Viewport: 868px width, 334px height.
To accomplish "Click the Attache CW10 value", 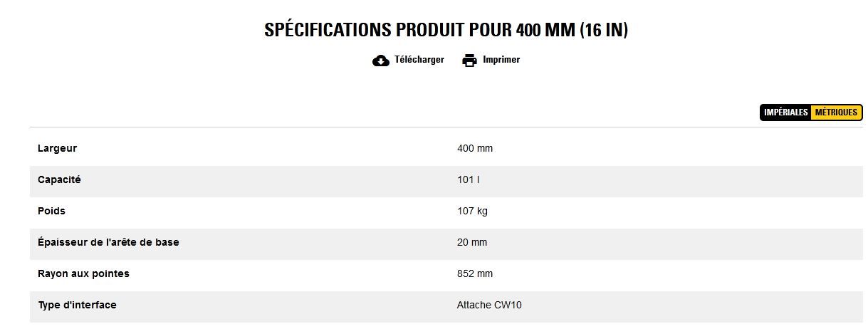I will [489, 305].
